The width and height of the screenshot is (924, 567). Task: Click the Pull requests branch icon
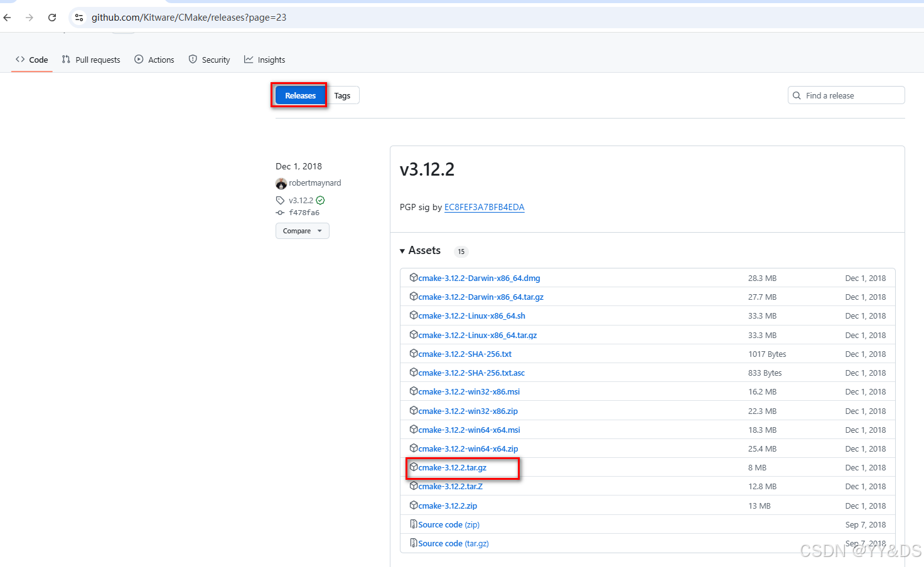[x=66, y=60]
